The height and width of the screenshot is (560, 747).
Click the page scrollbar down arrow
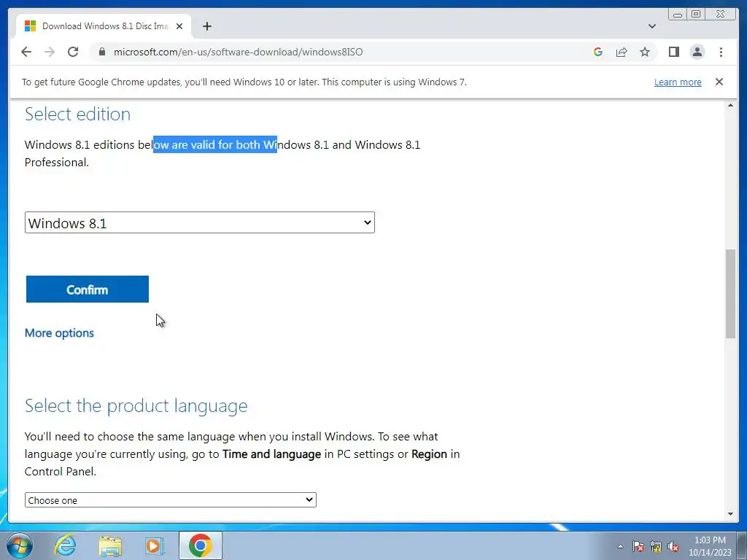pos(730,514)
